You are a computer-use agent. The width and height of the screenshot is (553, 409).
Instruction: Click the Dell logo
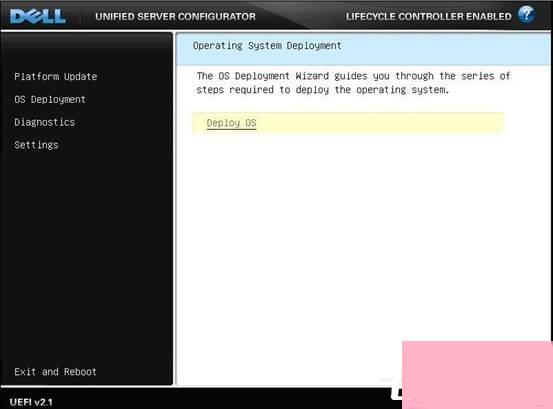pyautogui.click(x=38, y=16)
